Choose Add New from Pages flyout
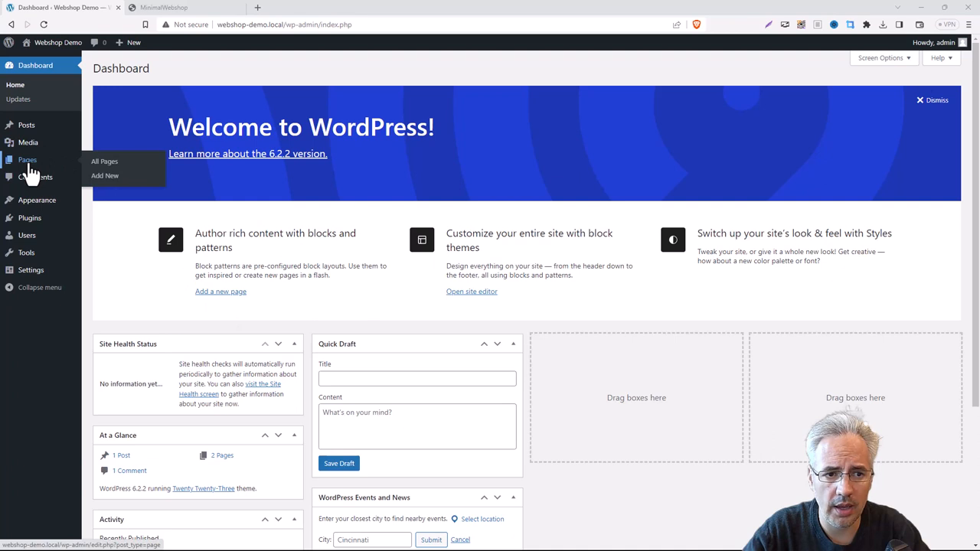Screen dimensions: 980x551 (x=105, y=176)
